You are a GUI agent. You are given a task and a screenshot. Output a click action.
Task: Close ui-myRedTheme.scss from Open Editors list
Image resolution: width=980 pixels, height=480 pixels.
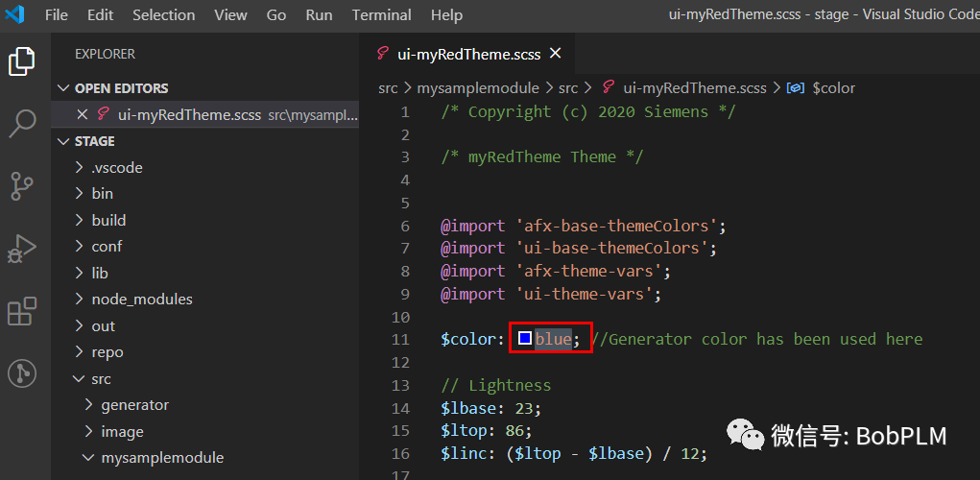(82, 114)
